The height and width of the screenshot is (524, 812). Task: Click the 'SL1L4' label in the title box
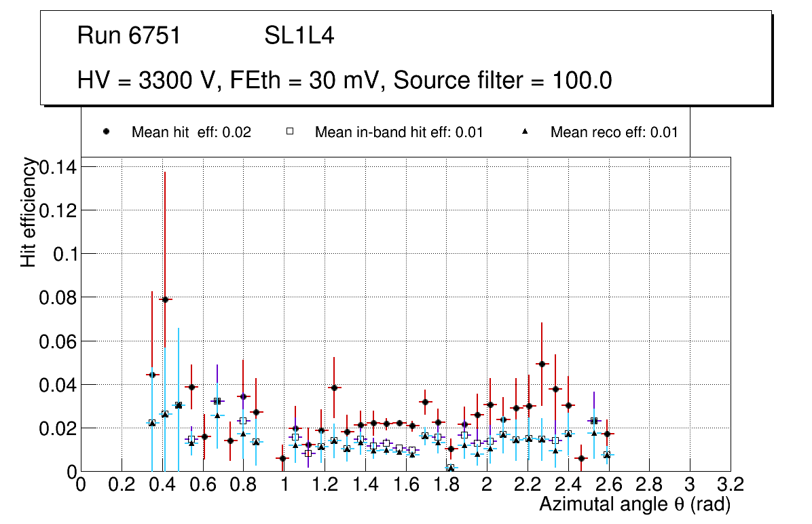[x=299, y=36]
